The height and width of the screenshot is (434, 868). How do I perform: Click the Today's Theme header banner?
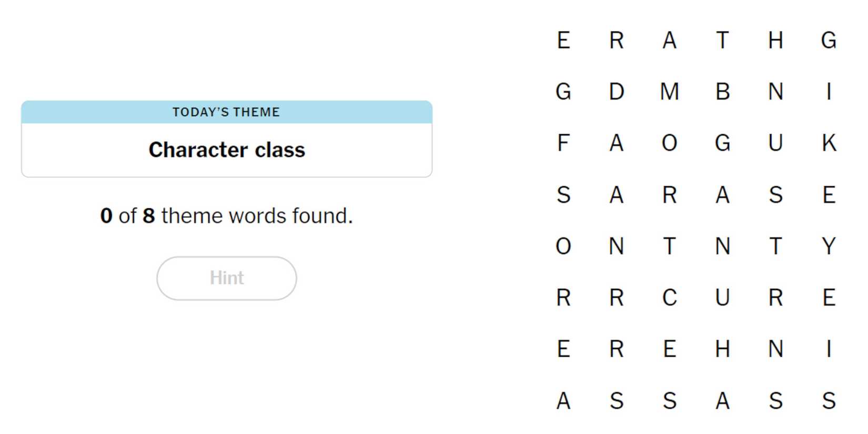(x=226, y=112)
